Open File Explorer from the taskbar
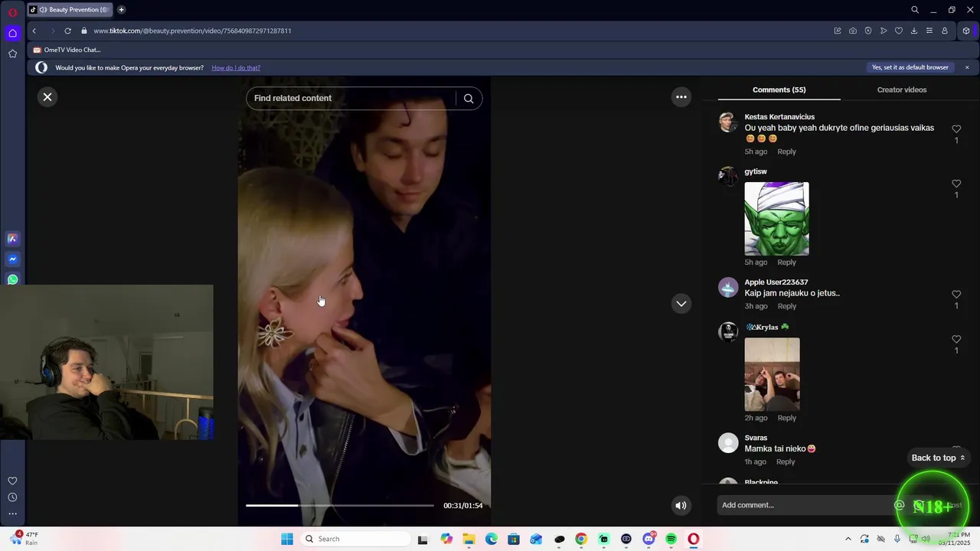The height and width of the screenshot is (551, 980). (469, 539)
